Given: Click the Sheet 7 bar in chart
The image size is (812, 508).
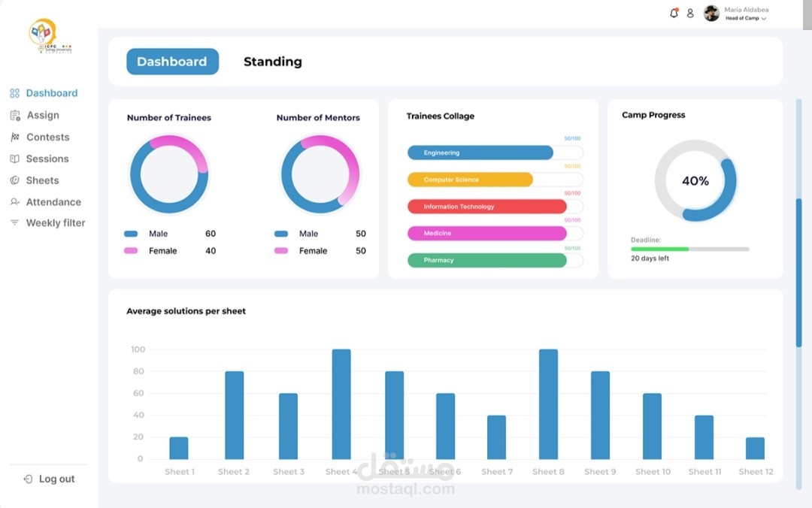Looking at the screenshot, I should (497, 437).
